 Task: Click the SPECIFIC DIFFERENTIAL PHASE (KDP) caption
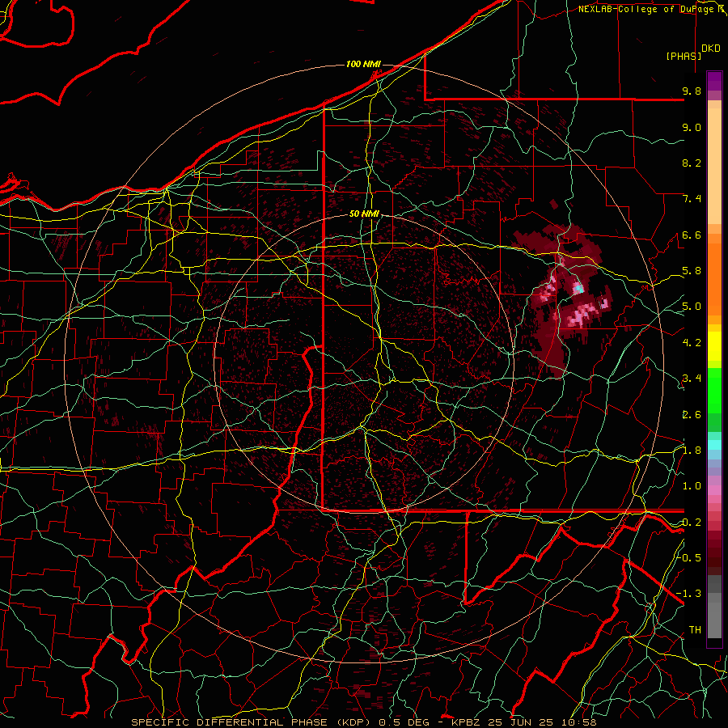(x=253, y=722)
